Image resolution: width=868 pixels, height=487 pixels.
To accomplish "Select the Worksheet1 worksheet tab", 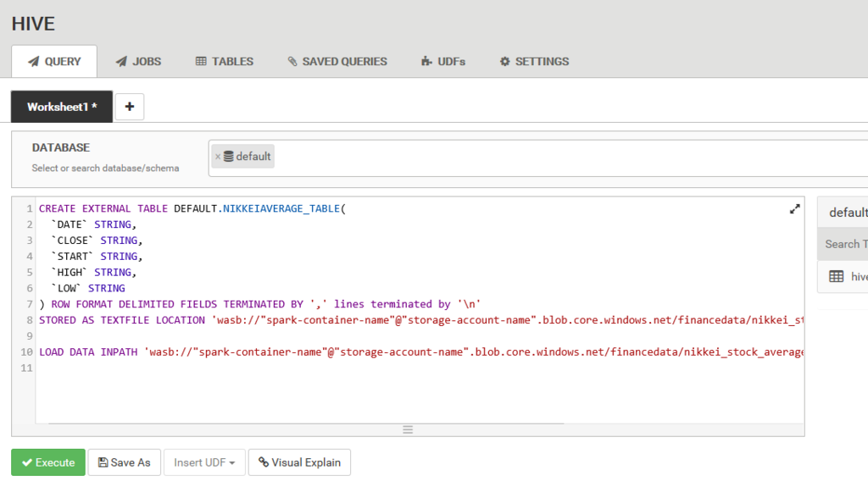I will pos(62,107).
